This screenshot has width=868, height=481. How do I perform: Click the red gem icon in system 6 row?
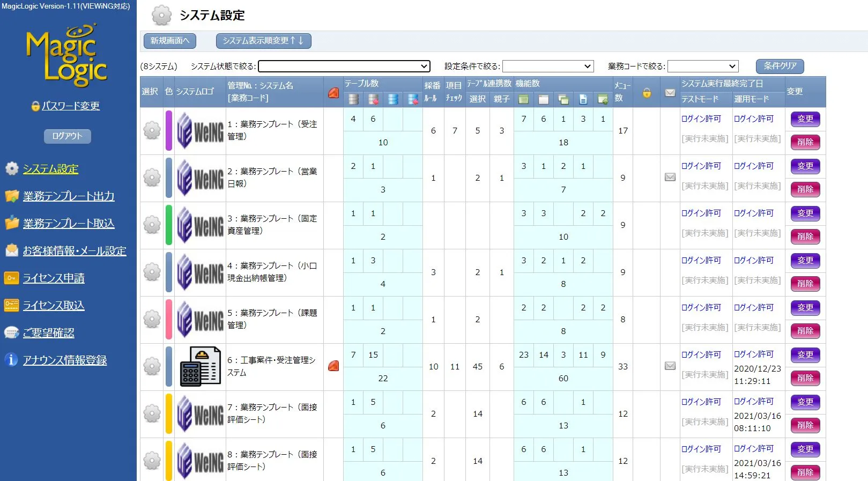(x=333, y=366)
